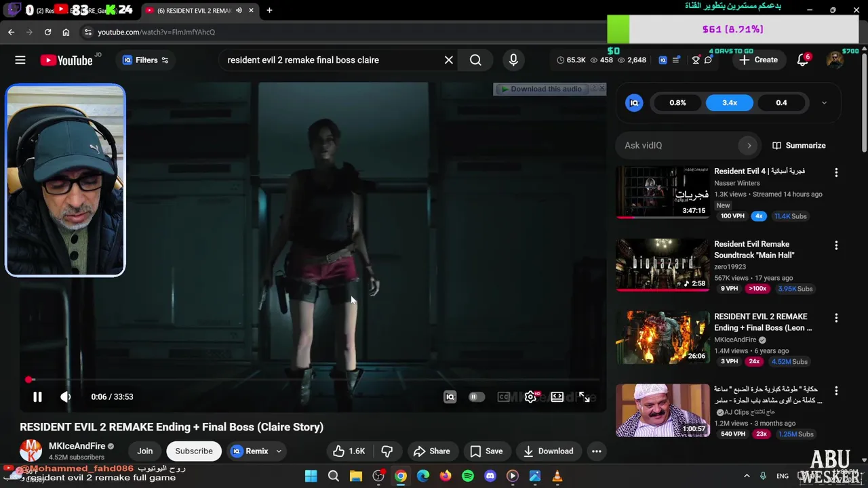Close the Resident Evil 2 tab

coord(251,10)
